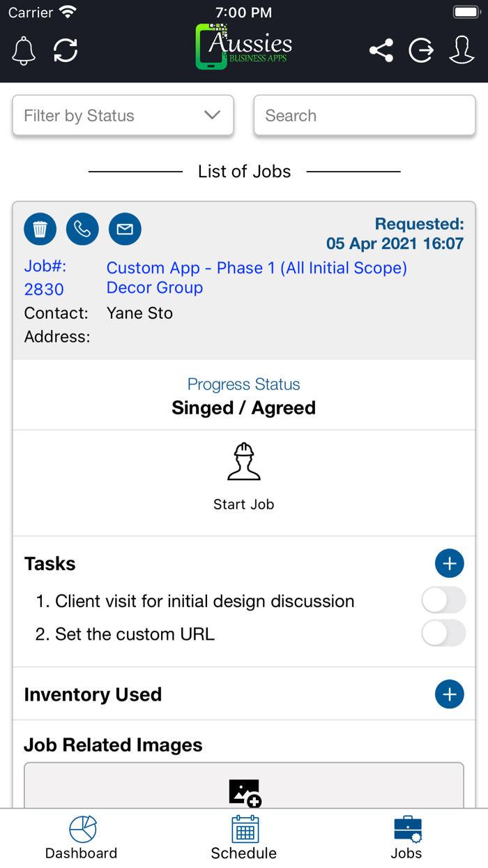
Task: Tap the Start Job worker icon
Action: [243, 462]
